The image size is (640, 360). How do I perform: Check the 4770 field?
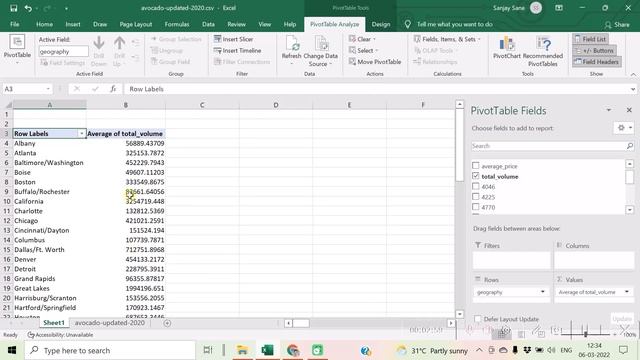click(x=476, y=207)
